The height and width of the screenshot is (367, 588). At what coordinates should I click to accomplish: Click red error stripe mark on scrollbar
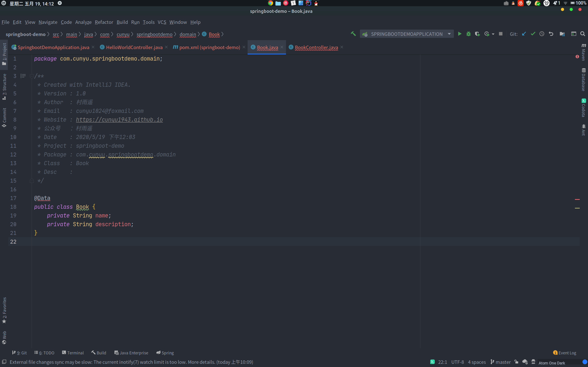pos(577,199)
